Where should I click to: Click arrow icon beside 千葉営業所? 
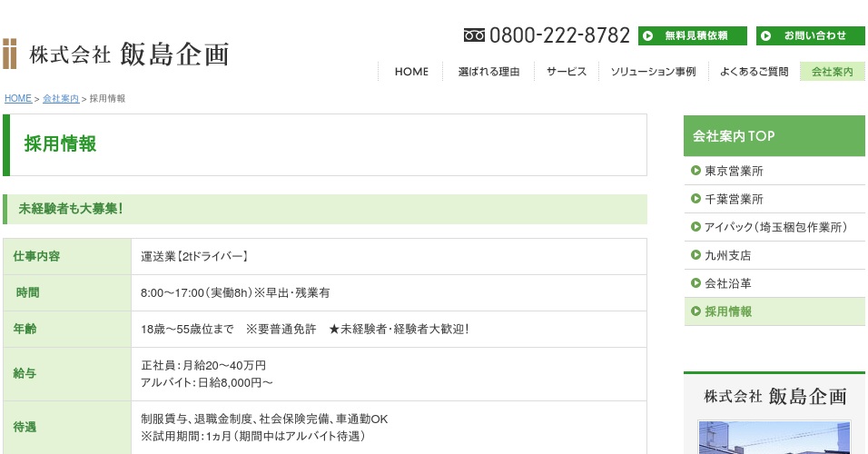point(695,199)
